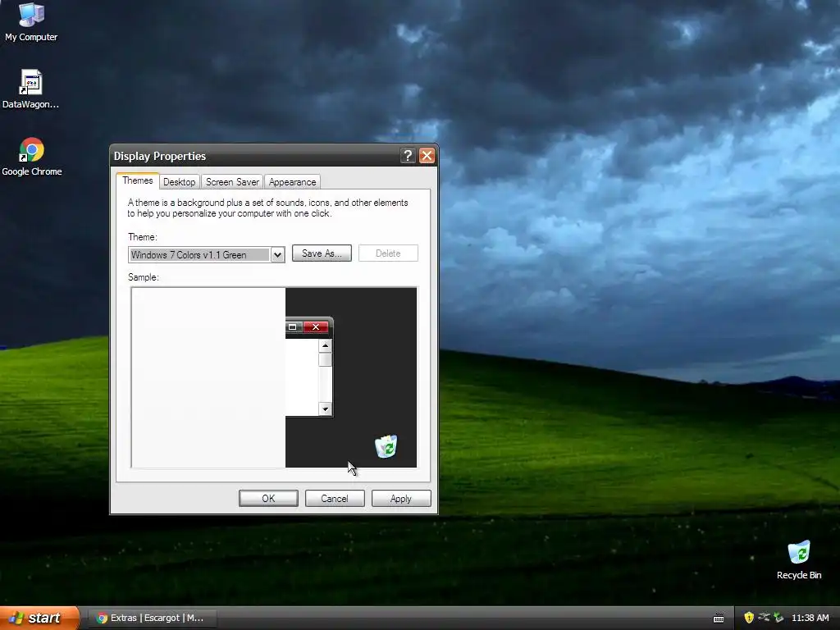Click the up arrow of the sample scrollbar
Screen dimensions: 840x630
pyautogui.click(x=325, y=345)
